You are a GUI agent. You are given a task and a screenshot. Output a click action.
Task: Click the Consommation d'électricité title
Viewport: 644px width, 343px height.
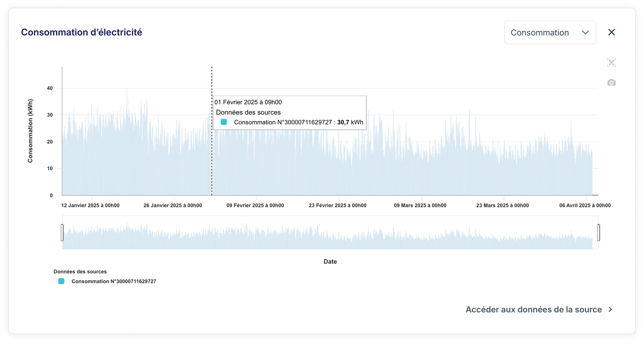82,32
